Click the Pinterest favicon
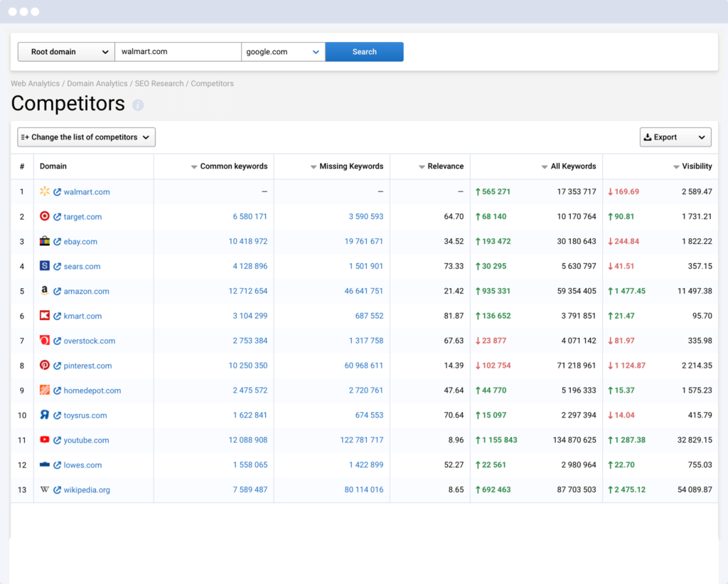This screenshot has height=584, width=728. (45, 365)
